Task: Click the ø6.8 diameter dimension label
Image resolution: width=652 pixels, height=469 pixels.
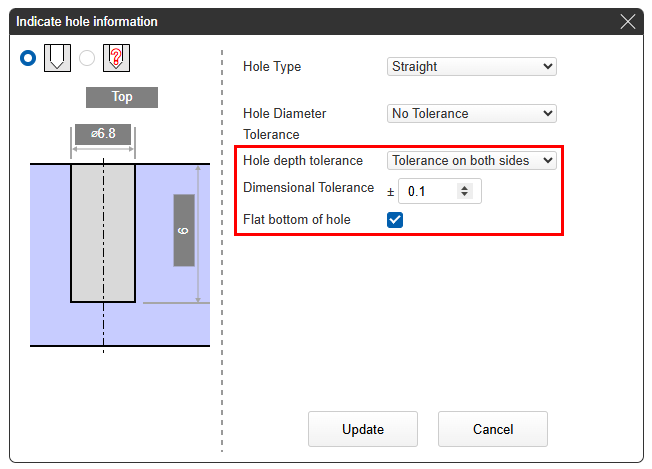Action: point(102,135)
